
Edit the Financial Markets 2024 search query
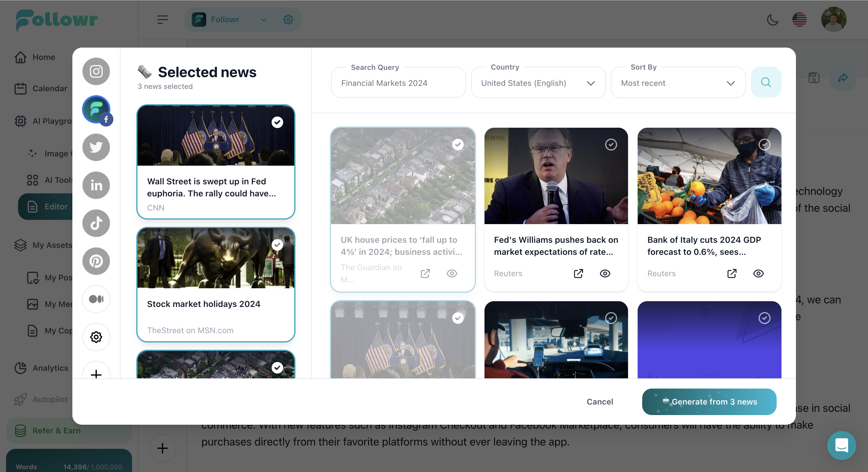[384, 83]
